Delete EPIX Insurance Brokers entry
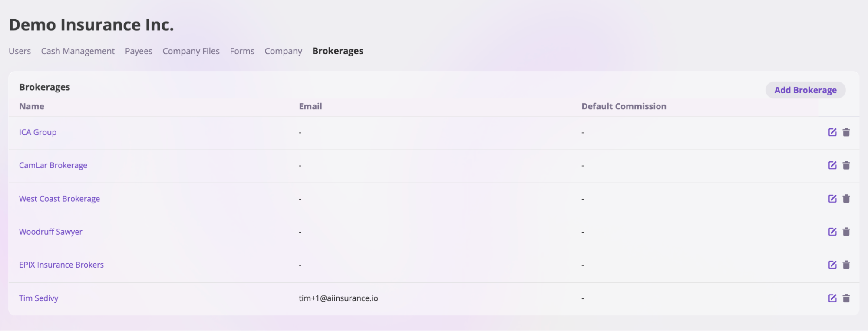868x331 pixels. click(x=846, y=265)
